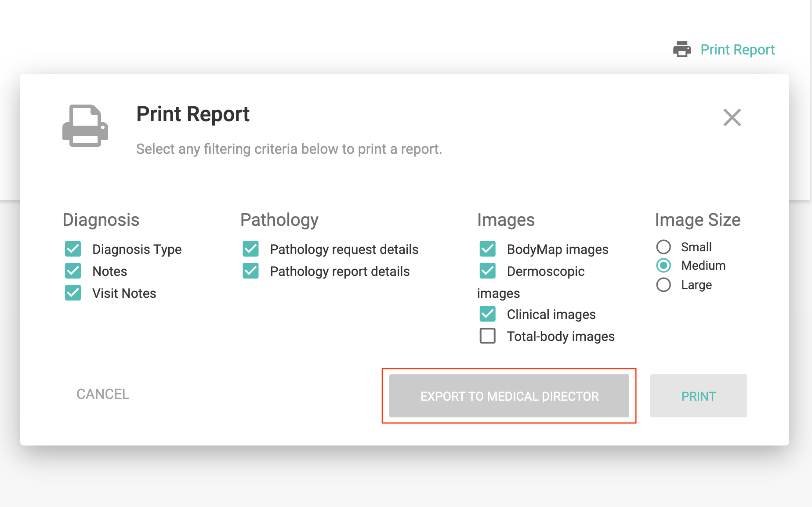This screenshot has width=812, height=507.
Task: Open the Print Report link at top right
Action: [737, 50]
